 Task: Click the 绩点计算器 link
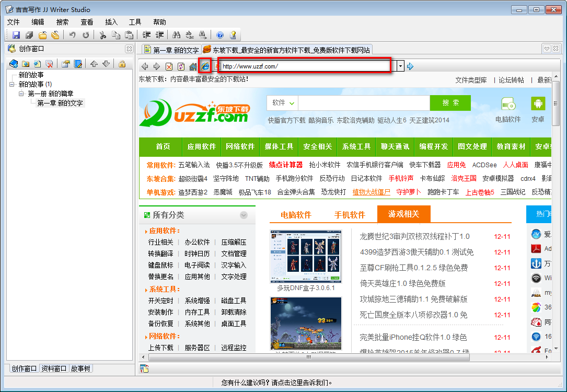click(286, 165)
